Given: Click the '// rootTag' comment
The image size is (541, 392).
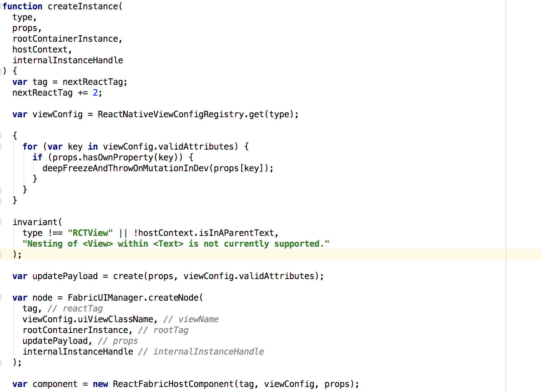Looking at the screenshot, I should [x=163, y=330].
